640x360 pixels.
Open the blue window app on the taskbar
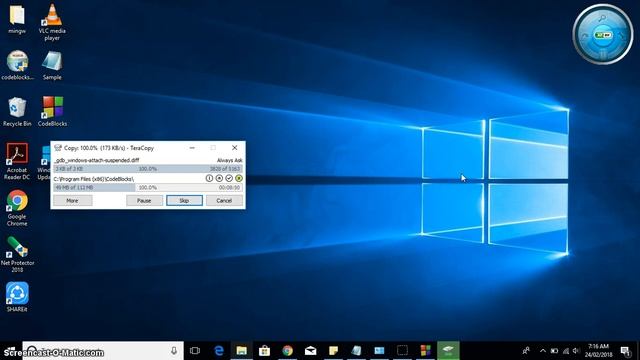(x=379, y=351)
